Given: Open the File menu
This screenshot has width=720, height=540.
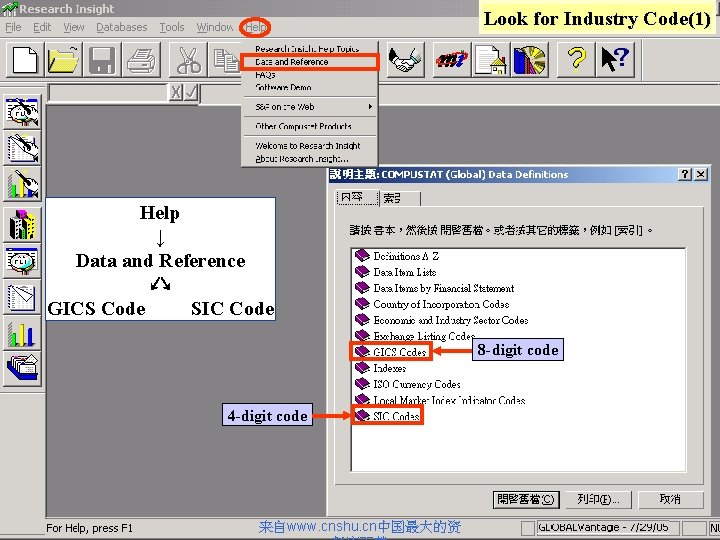Looking at the screenshot, I should [13, 27].
